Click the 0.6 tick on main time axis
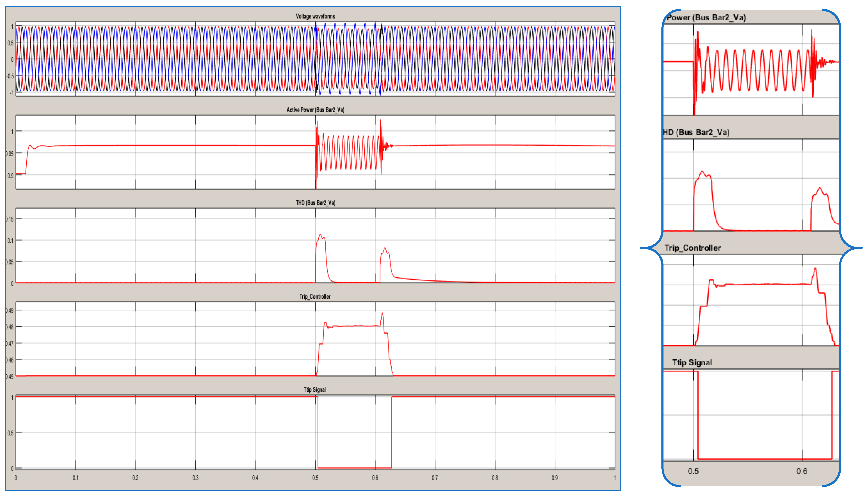868x497 pixels. tap(375, 478)
